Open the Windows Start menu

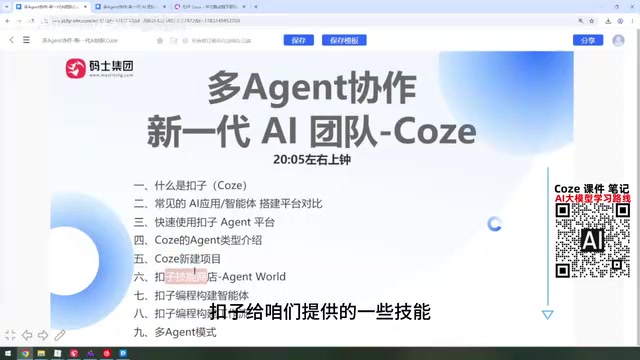(8, 353)
